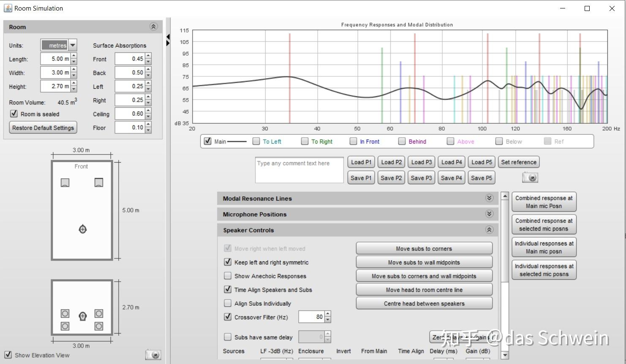Click the top-left subwoofer in the elevation view
This screenshot has width=626, height=364.
click(65, 313)
